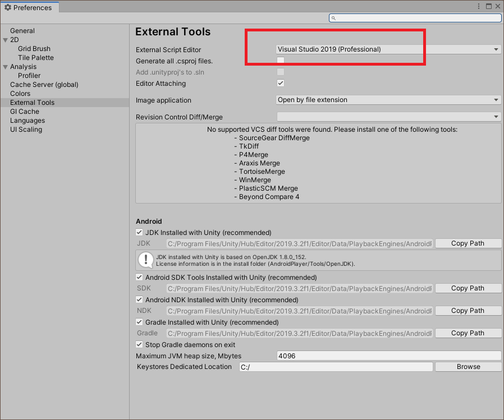
Task: Open the External Script Editor dropdown
Action: pos(388,49)
